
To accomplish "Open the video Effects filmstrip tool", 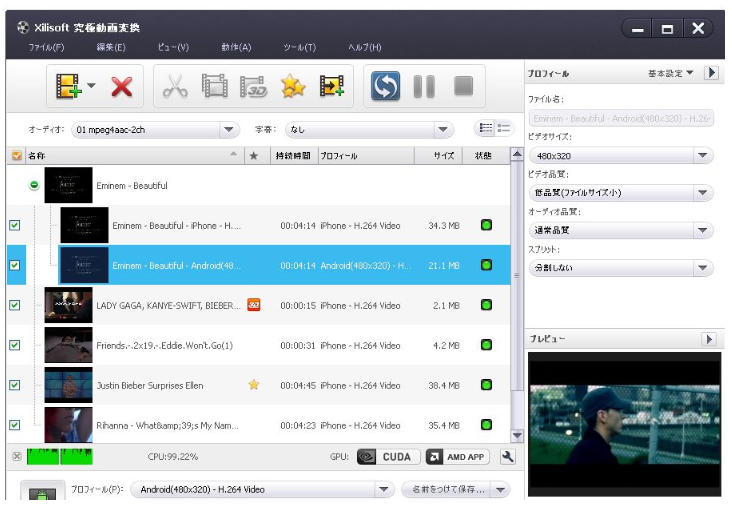I will coord(214,86).
